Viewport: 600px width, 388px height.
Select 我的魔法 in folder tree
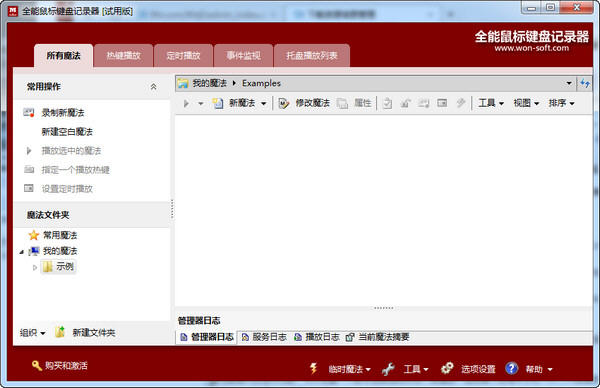click(x=60, y=251)
